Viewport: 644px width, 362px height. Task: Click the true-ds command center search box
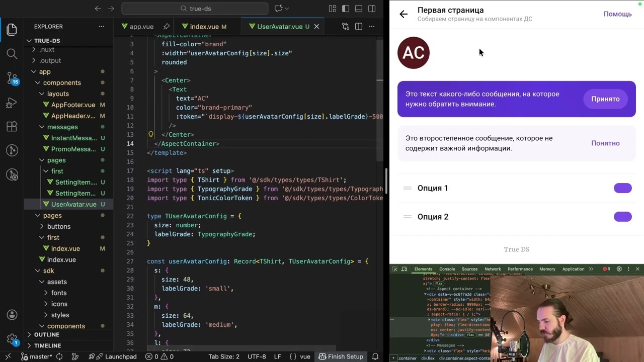click(195, 9)
